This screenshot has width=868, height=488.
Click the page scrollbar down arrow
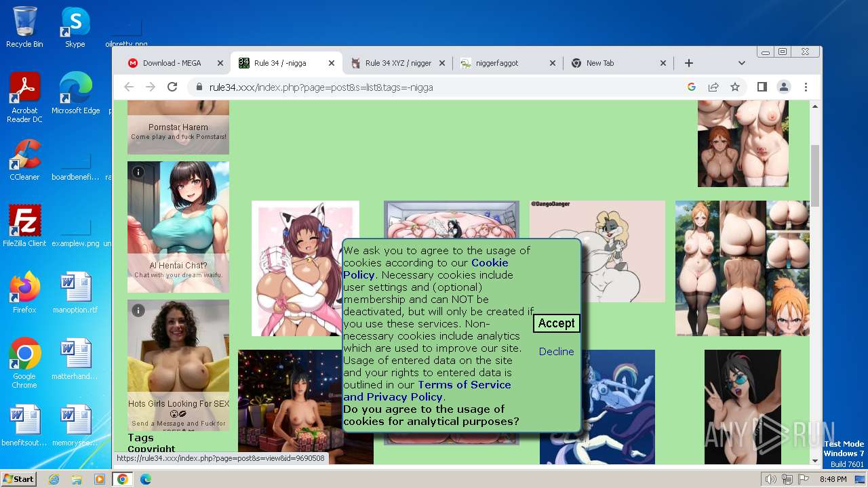tap(816, 460)
